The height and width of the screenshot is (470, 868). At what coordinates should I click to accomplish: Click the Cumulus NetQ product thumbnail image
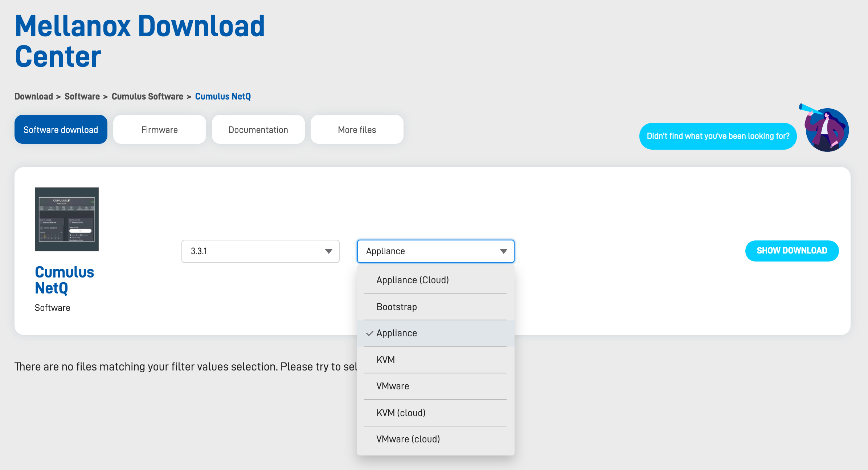click(x=67, y=219)
